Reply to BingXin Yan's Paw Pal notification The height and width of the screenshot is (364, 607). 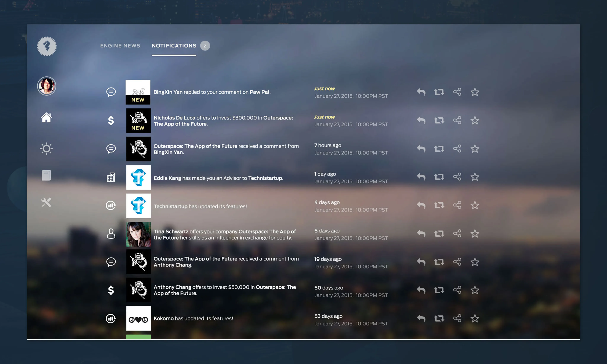click(421, 92)
